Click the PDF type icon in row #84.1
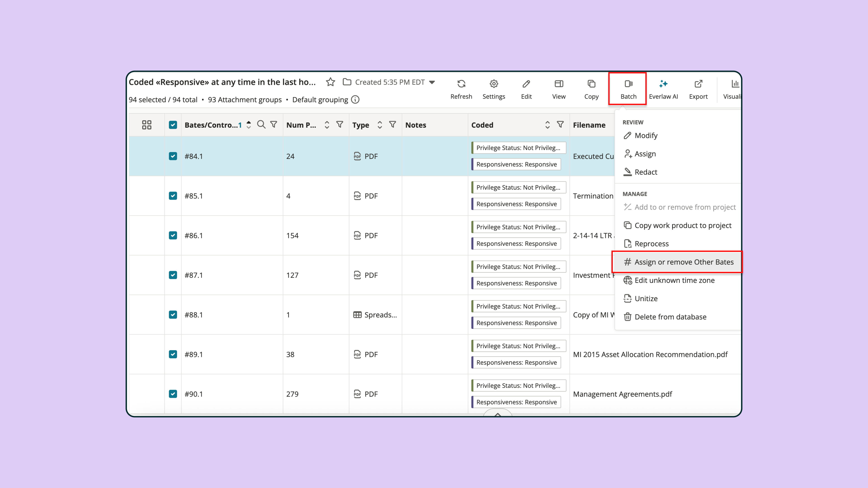This screenshot has height=488, width=868. coord(357,156)
